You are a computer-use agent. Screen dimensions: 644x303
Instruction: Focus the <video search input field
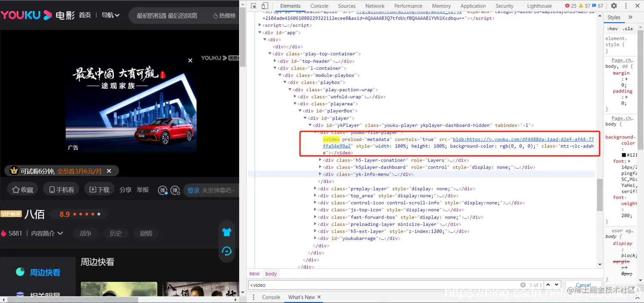coord(383,285)
